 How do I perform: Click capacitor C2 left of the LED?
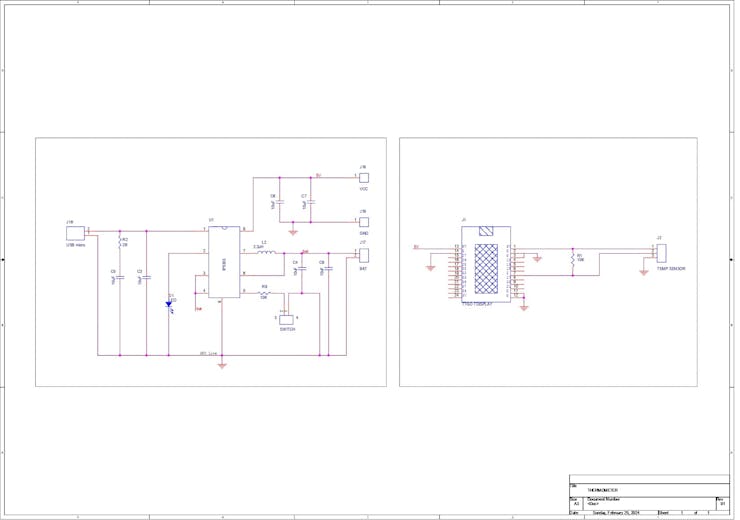click(x=146, y=278)
